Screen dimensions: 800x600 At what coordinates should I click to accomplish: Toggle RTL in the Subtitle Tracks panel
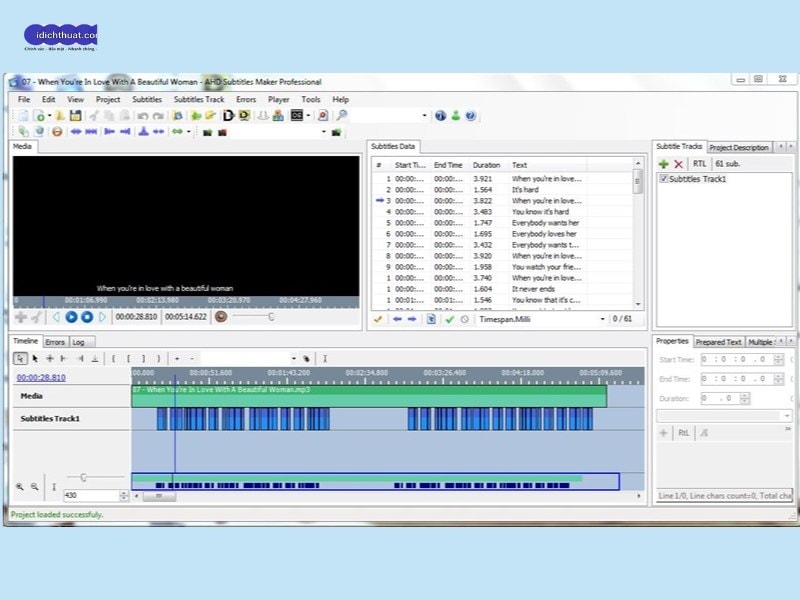(700, 163)
